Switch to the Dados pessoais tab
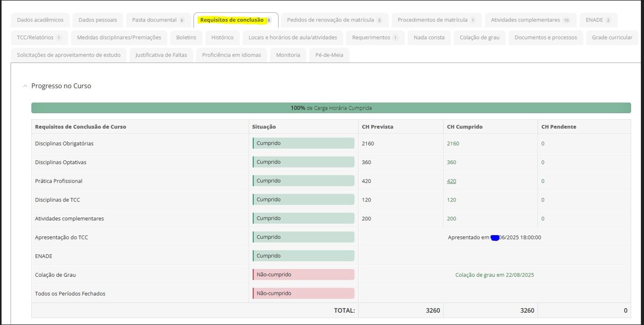The height and width of the screenshot is (325, 644). pyautogui.click(x=97, y=20)
